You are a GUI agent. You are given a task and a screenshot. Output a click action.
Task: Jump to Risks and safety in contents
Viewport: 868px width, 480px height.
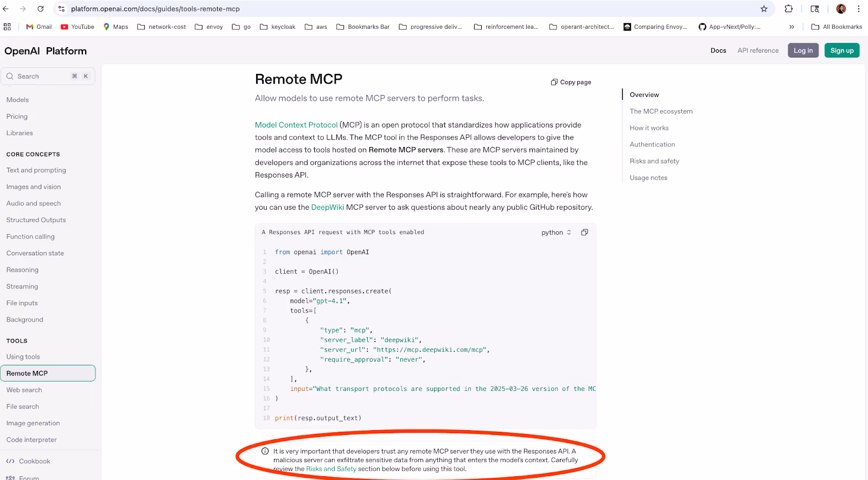pyautogui.click(x=654, y=161)
